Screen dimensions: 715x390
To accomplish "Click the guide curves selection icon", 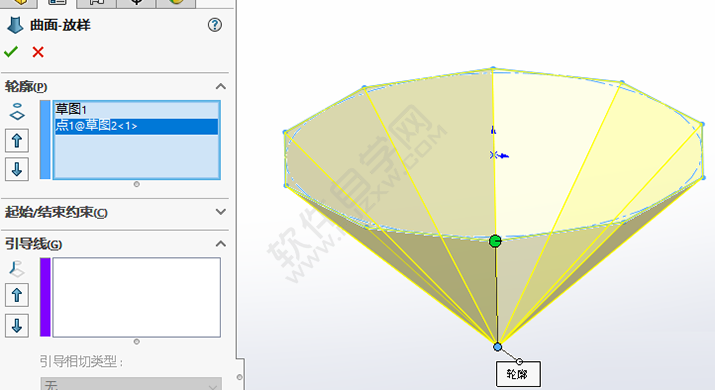I will pyautogui.click(x=17, y=269).
